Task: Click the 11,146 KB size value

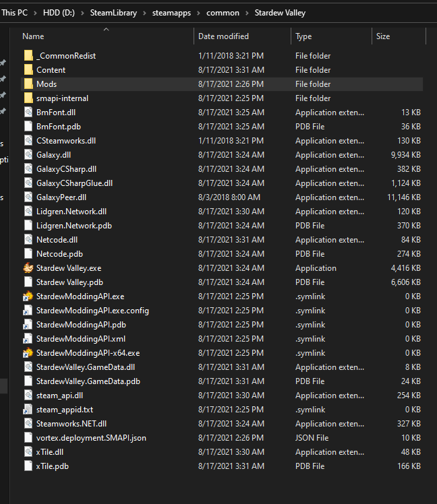Action: pos(404,197)
